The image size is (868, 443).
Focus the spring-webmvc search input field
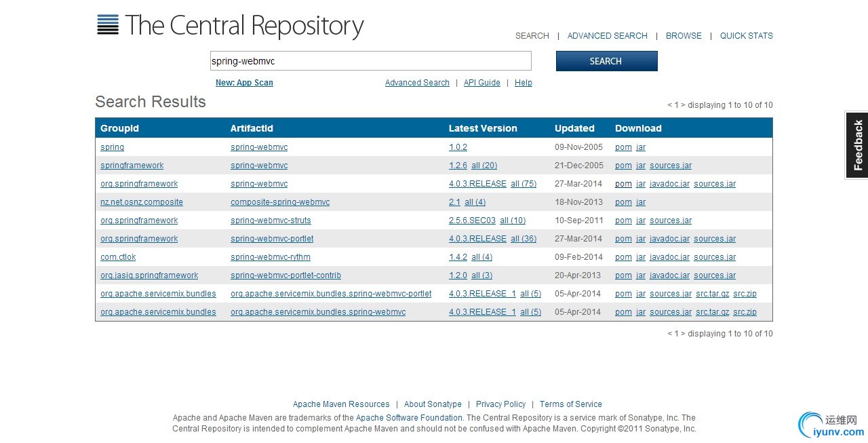[370, 61]
